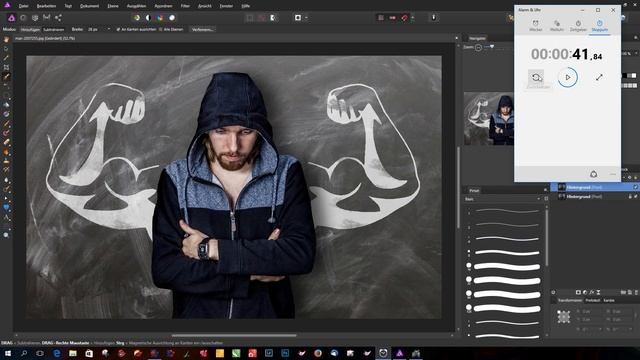This screenshot has height=360, width=640.
Task: Switch to the Export Persona
Action: [58, 18]
